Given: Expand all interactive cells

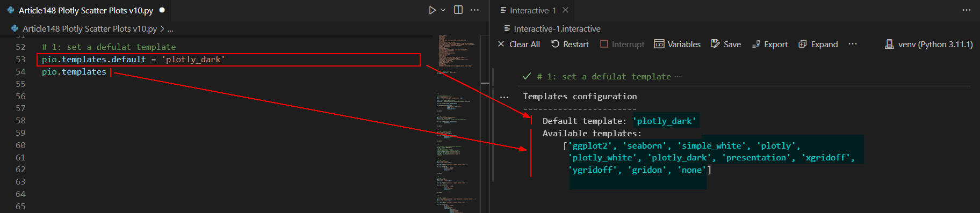Looking at the screenshot, I should click(x=818, y=44).
